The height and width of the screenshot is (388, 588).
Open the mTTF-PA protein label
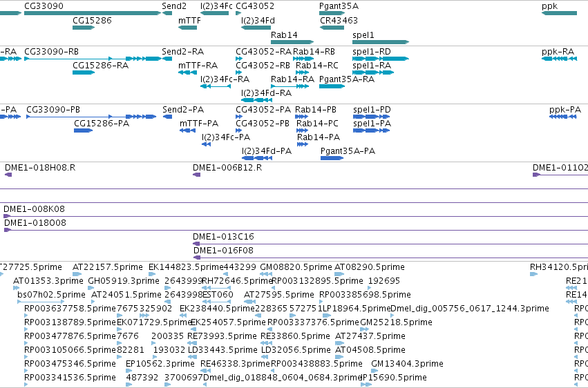pos(199,123)
